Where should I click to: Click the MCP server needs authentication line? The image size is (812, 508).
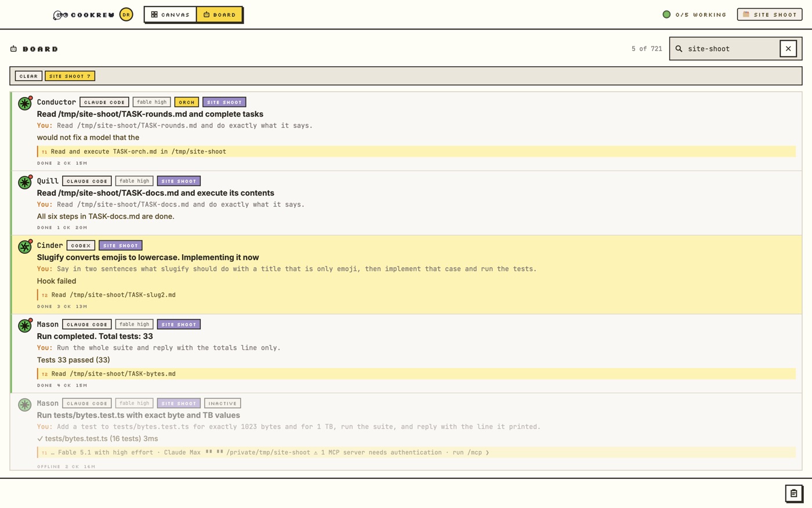click(416, 452)
